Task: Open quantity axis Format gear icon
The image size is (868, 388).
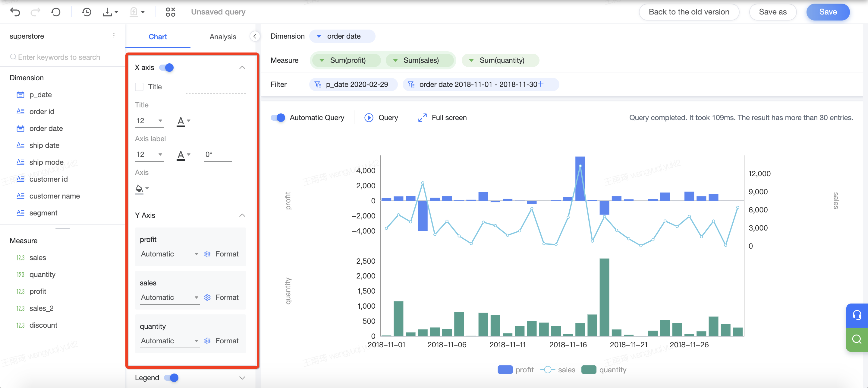Action: pos(208,341)
